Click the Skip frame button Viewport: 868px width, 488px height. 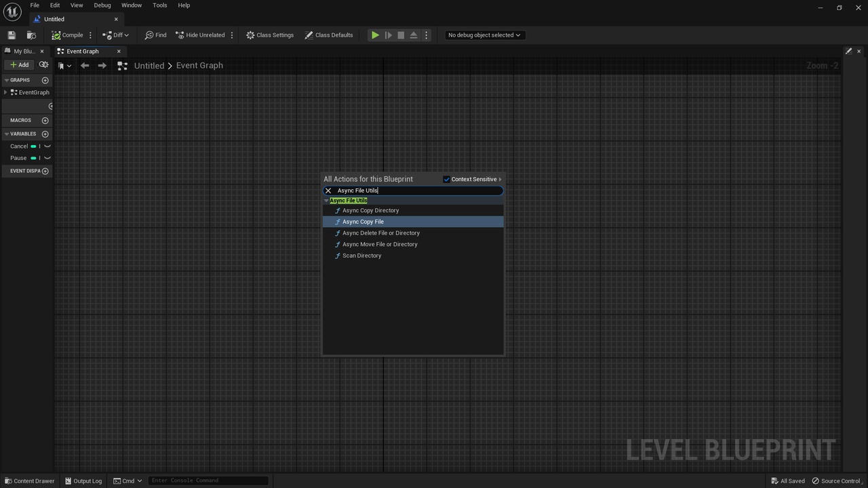[x=388, y=35]
